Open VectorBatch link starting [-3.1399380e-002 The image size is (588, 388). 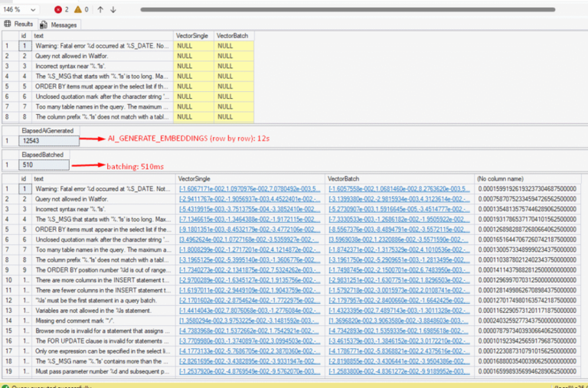pyautogui.click(x=400, y=199)
